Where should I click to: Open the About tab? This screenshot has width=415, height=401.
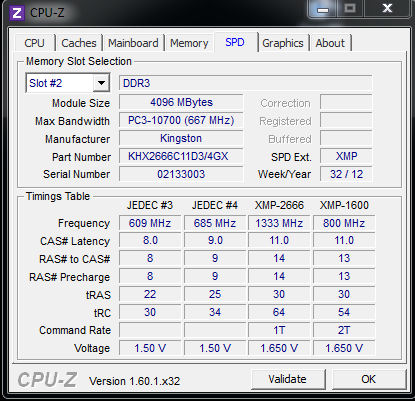tap(330, 43)
